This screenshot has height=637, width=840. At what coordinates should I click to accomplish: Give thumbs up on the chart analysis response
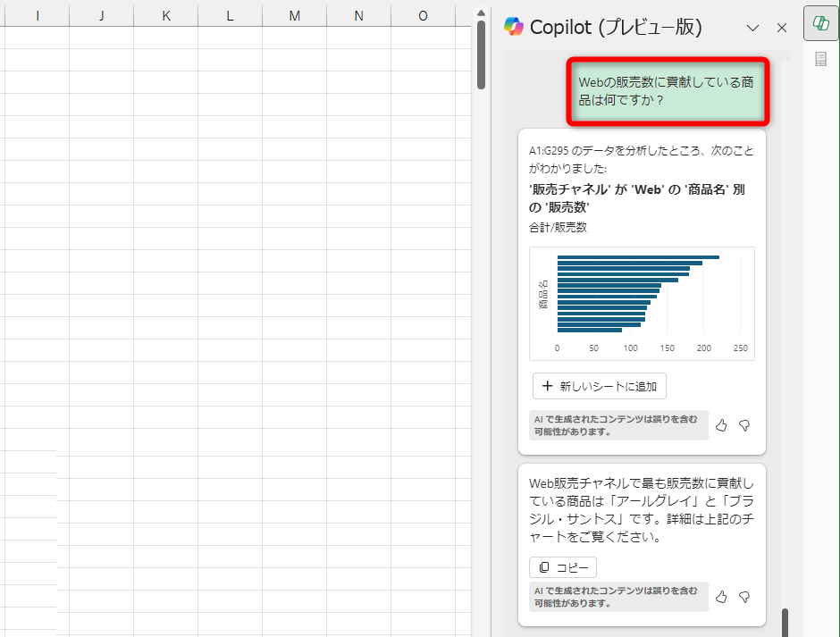tap(721, 425)
